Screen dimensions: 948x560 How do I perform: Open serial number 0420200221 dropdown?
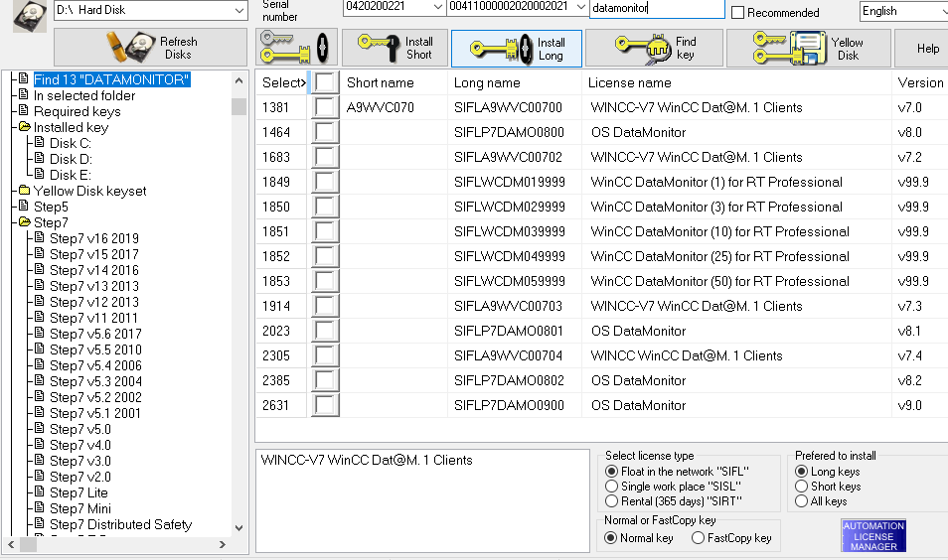(437, 7)
